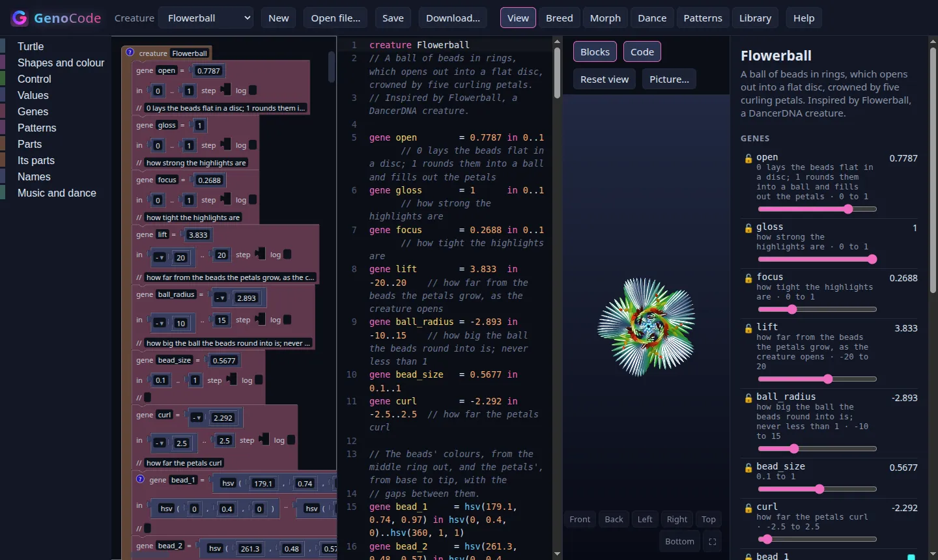Viewport: 938px width, 560px height.
Task: Open the minus sign dropdown beside curl value 2.292
Action: click(x=197, y=417)
